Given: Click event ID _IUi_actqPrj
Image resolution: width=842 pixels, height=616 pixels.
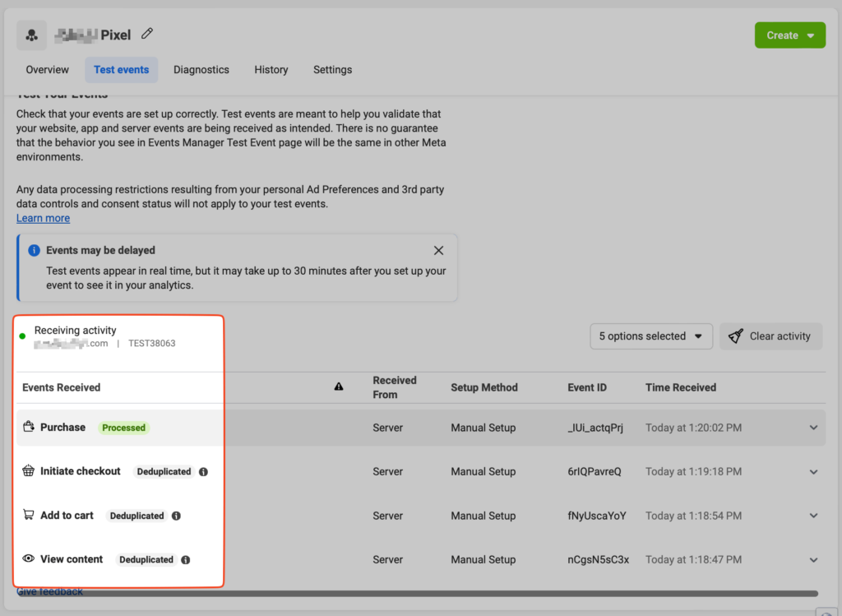Looking at the screenshot, I should pyautogui.click(x=595, y=428).
